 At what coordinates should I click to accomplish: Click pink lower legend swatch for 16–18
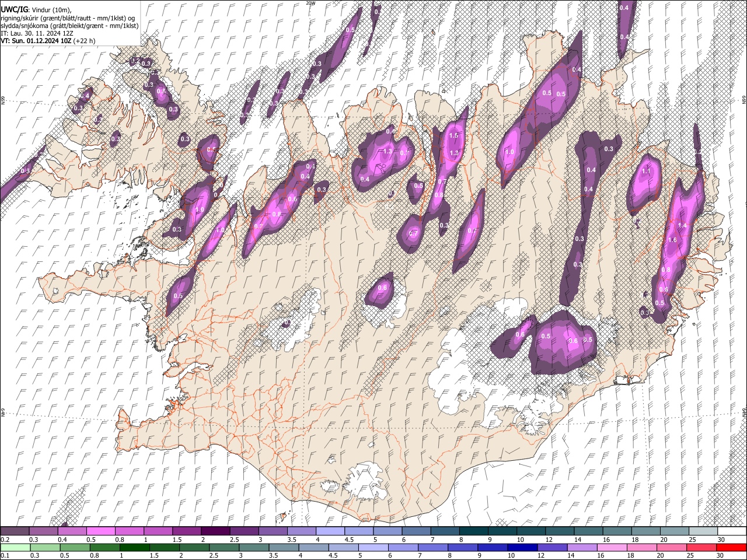point(611,547)
